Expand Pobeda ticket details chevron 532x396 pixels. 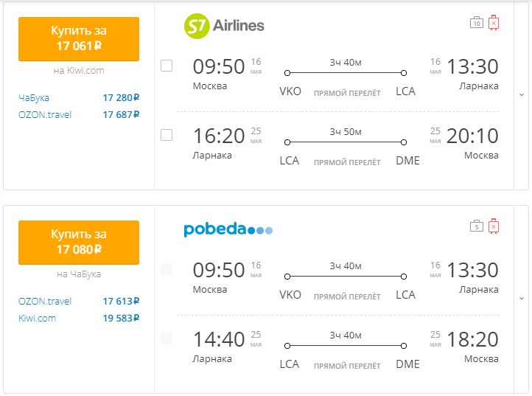(522, 299)
